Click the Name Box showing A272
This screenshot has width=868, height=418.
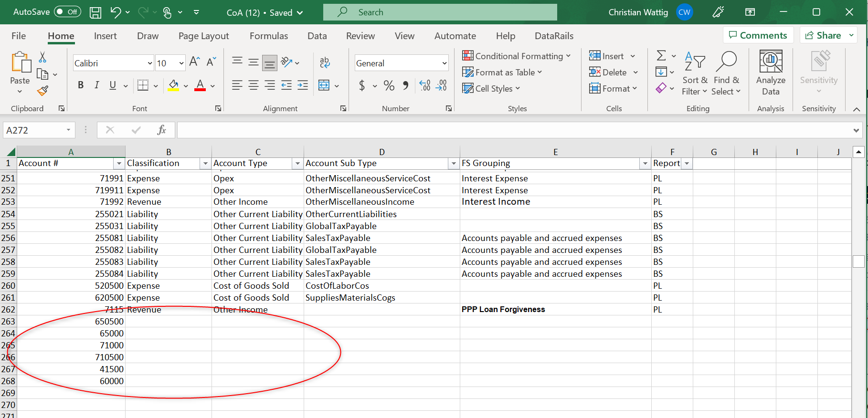pyautogui.click(x=39, y=130)
